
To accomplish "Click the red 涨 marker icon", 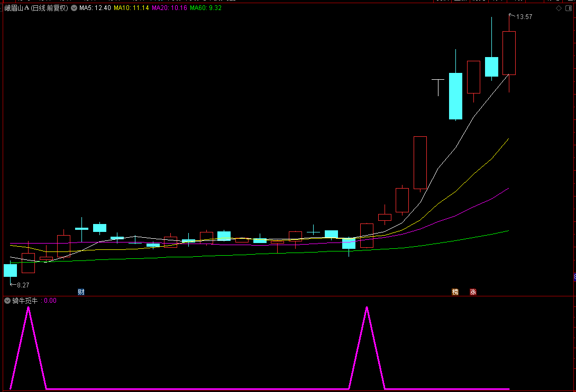I will pos(473,292).
